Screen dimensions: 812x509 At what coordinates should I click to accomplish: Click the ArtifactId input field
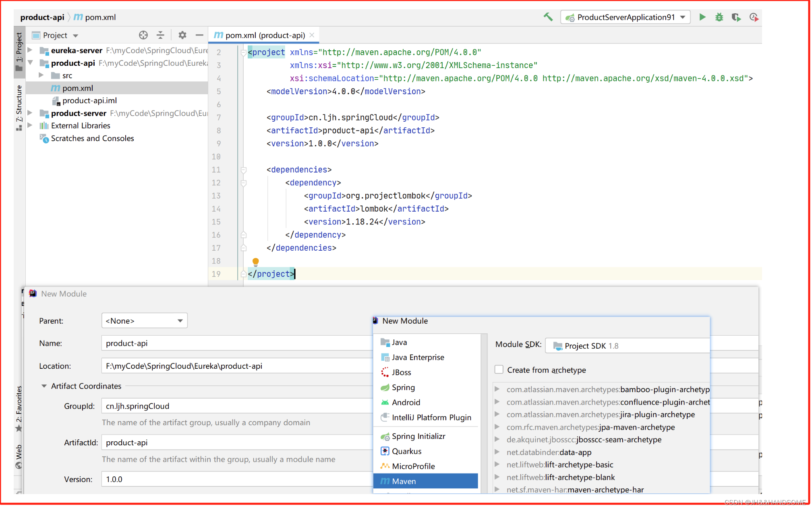pyautogui.click(x=237, y=443)
